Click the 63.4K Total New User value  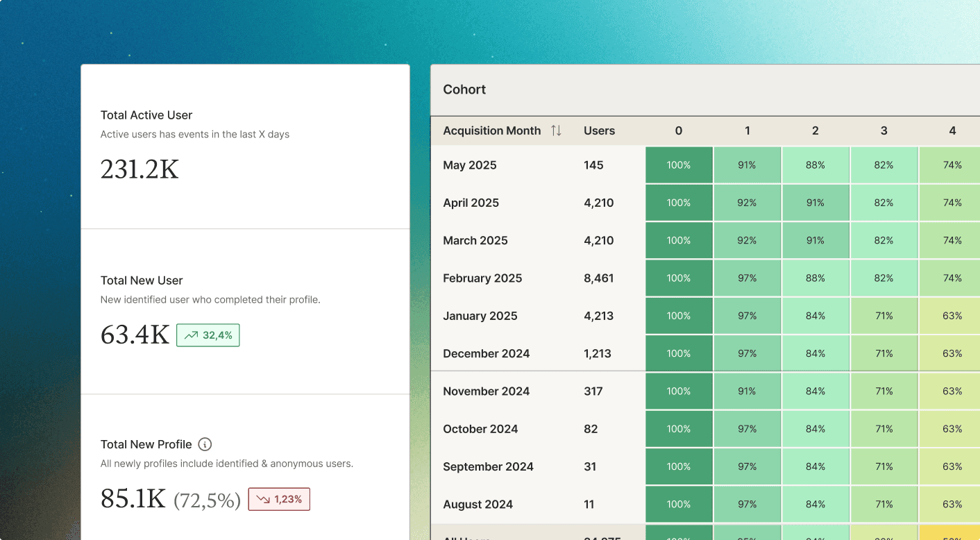coord(135,335)
